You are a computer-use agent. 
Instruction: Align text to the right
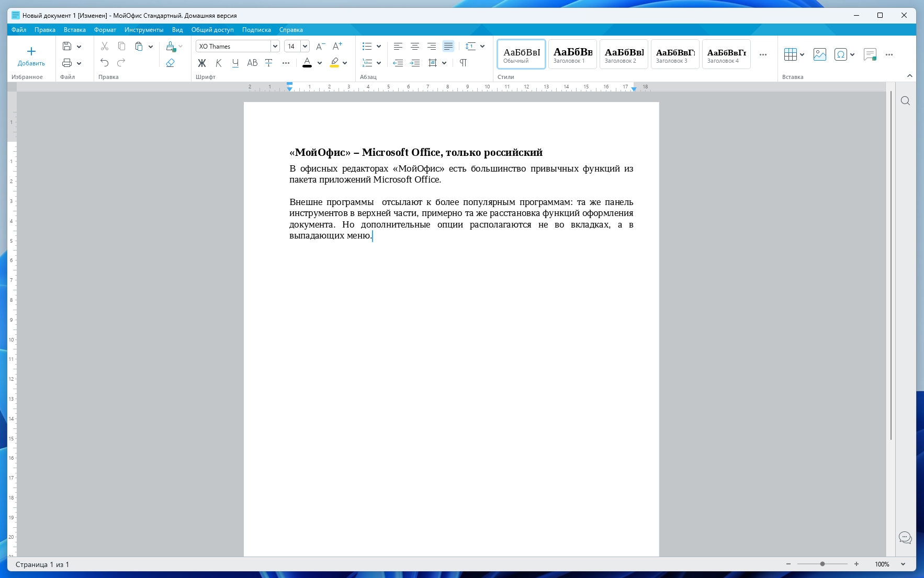tap(432, 46)
